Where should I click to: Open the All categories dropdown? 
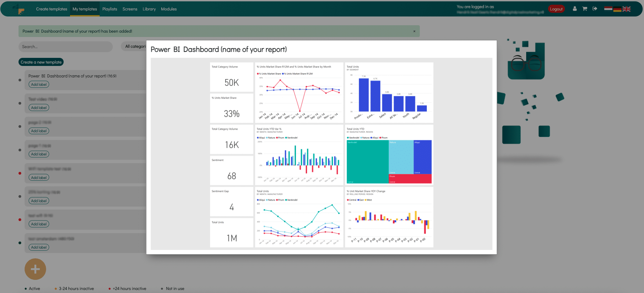tap(134, 46)
